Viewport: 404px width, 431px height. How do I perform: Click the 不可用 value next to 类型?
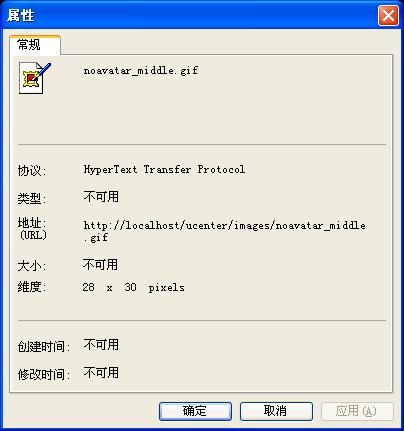(101, 196)
